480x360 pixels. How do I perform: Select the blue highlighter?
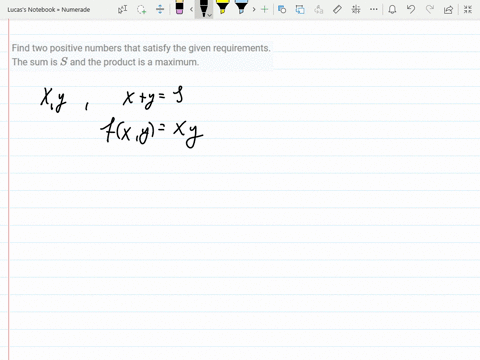(241, 7)
